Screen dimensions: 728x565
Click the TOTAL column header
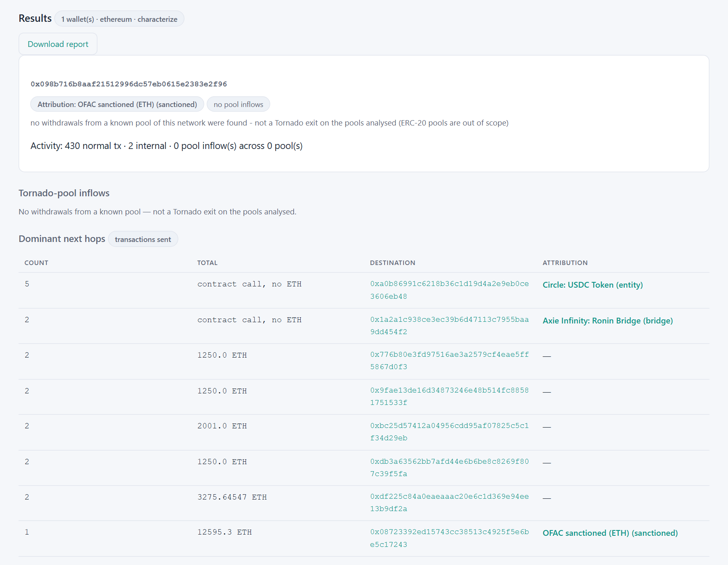point(207,263)
